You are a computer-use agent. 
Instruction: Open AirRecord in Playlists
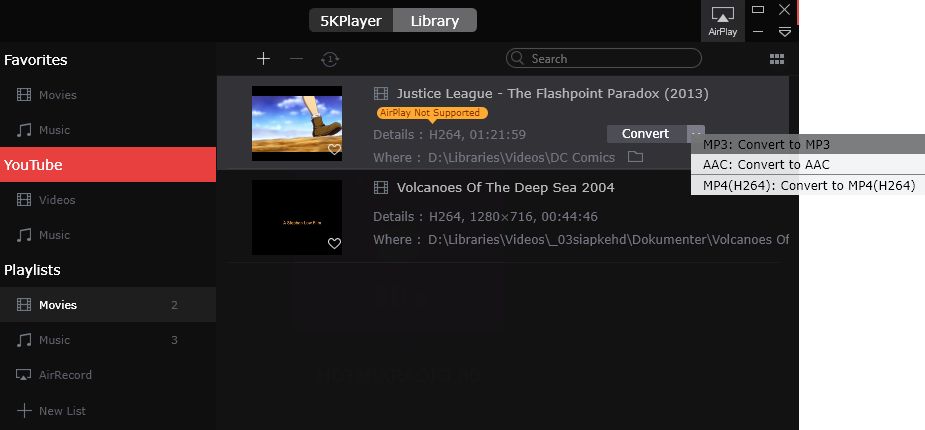(65, 375)
